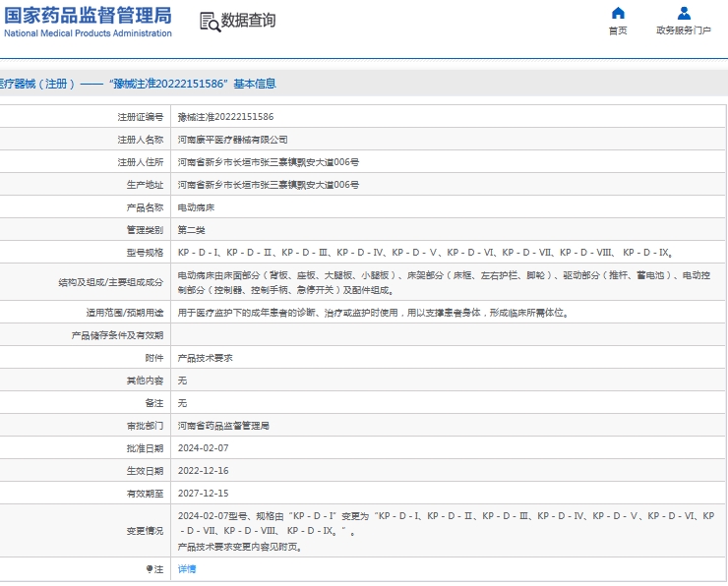This screenshot has height=586, width=728.
Task: Click the 备注 value 无
Action: pos(182,403)
